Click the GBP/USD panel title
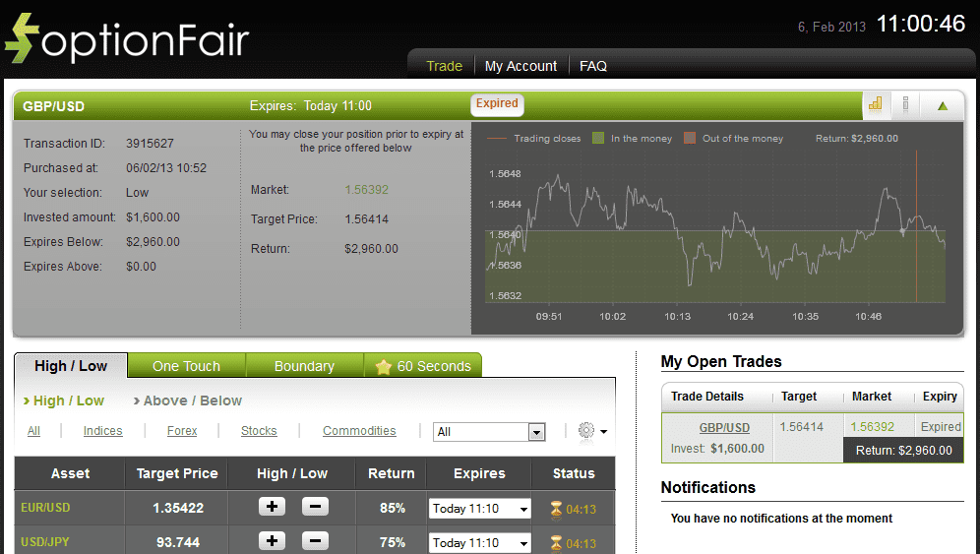980x554 pixels. click(x=54, y=106)
